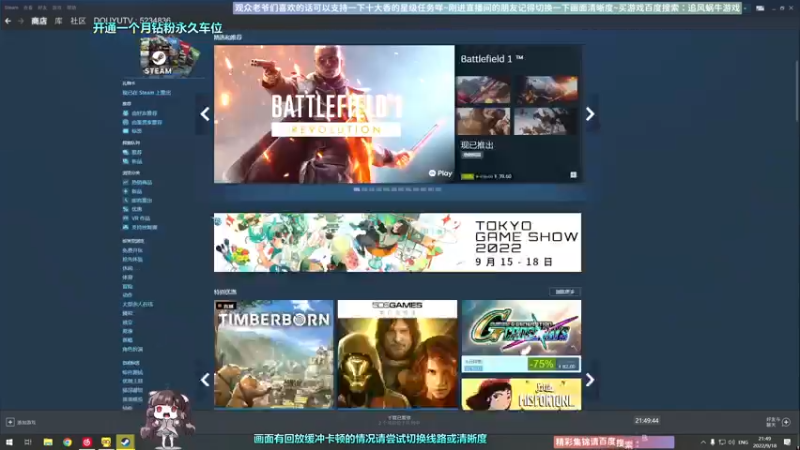
Task: Open the Steam menu in menu bar
Action: click(11, 8)
